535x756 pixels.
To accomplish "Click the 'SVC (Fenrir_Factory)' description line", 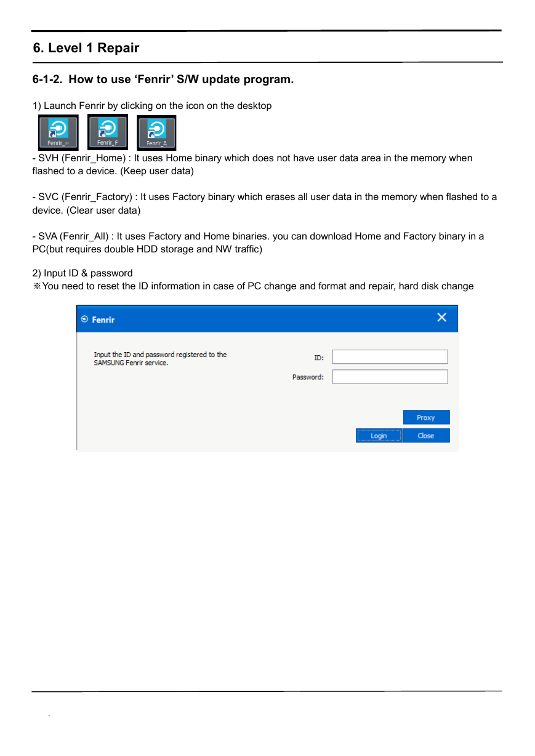I will pos(265,204).
